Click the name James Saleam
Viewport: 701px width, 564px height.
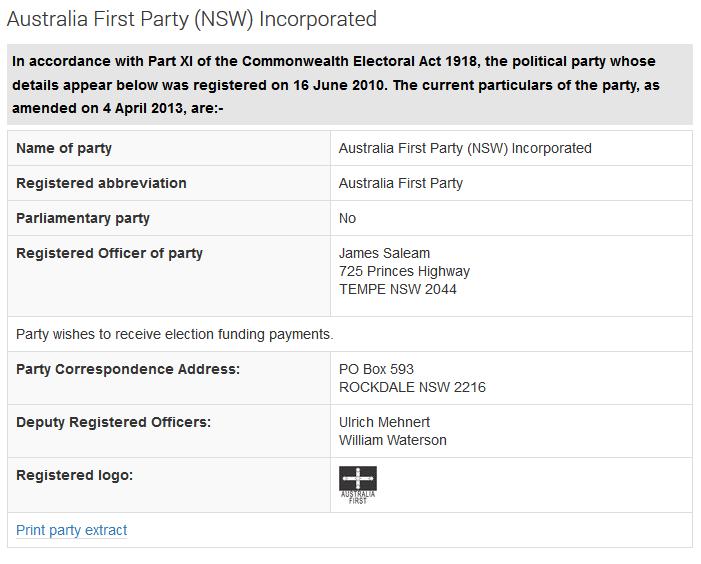(385, 253)
